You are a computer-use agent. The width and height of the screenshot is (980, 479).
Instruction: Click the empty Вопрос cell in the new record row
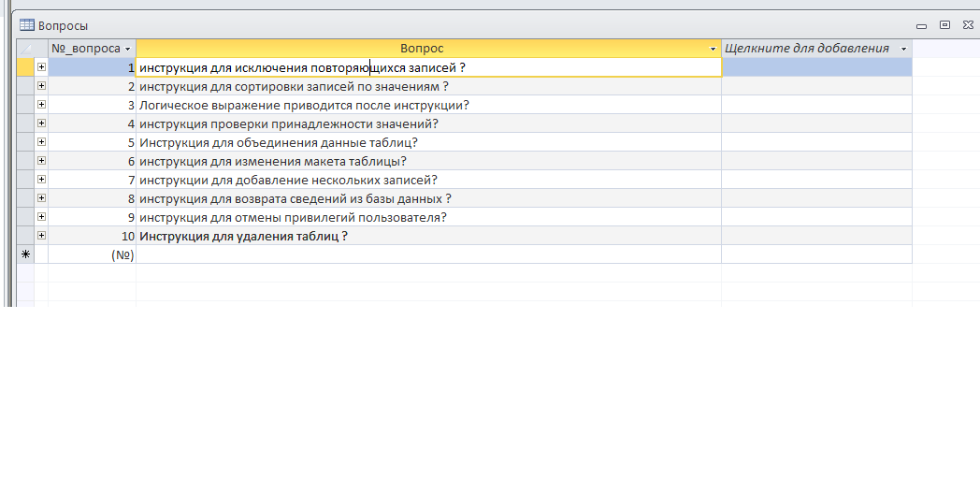(428, 254)
